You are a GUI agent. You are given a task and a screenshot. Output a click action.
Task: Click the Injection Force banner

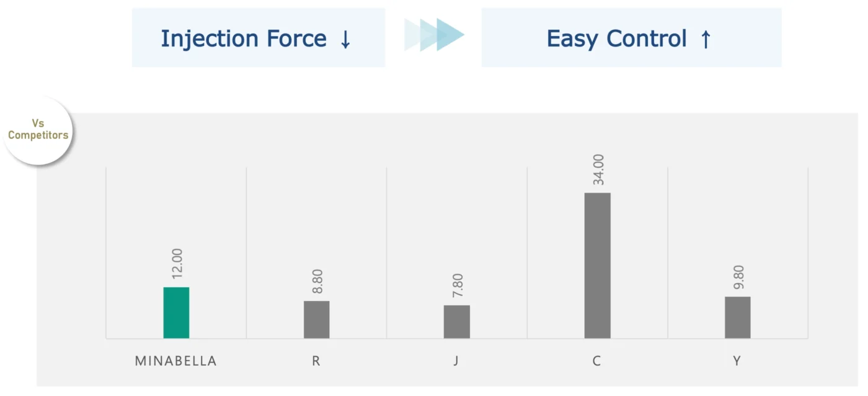(x=259, y=37)
